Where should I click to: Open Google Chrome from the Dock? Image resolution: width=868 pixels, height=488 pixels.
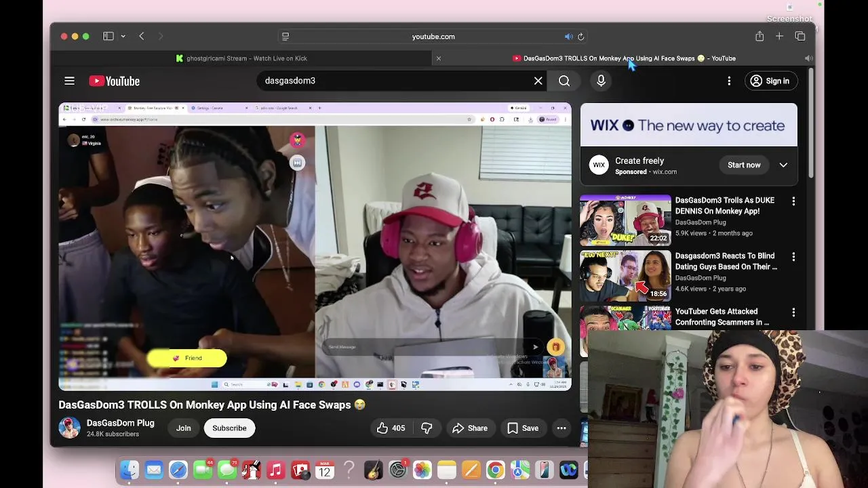pos(496,470)
